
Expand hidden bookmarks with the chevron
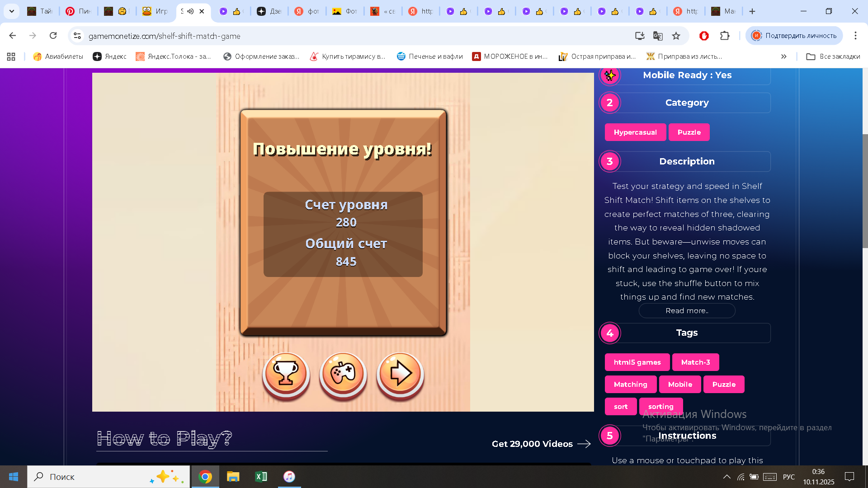pos(783,56)
